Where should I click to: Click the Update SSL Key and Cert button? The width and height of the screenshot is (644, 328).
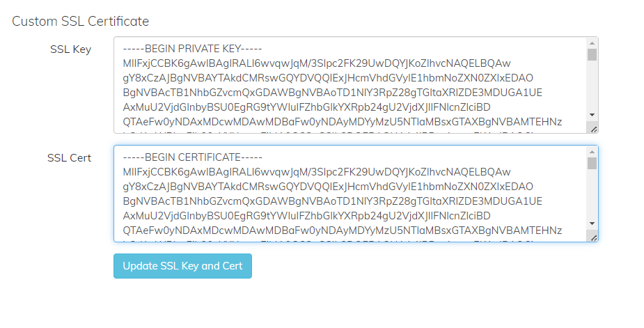pyautogui.click(x=182, y=266)
